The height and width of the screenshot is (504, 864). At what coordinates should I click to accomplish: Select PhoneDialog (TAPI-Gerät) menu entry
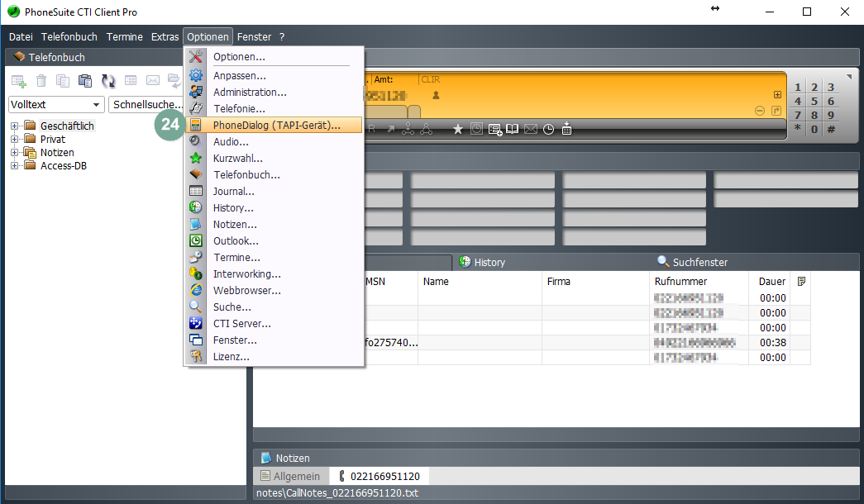[276, 126]
